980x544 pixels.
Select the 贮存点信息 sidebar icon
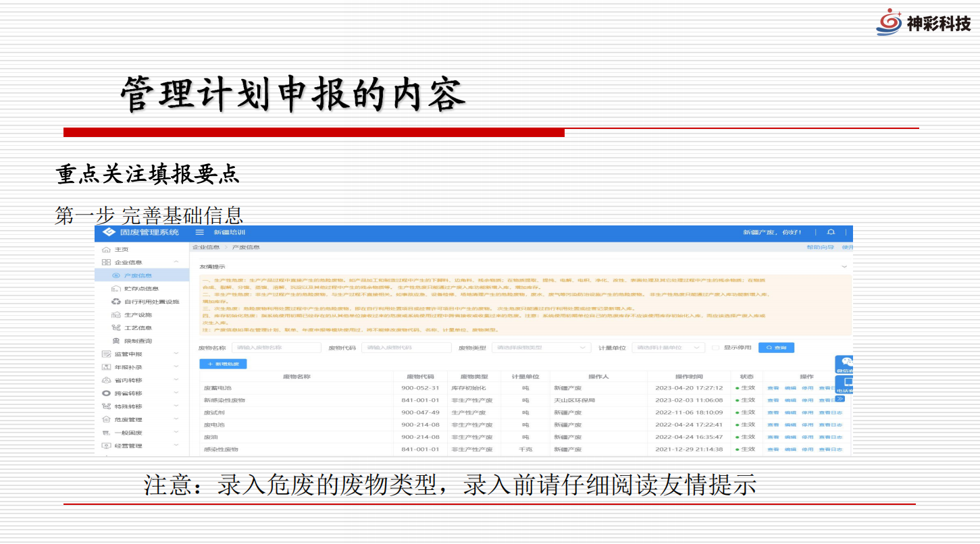tap(116, 289)
